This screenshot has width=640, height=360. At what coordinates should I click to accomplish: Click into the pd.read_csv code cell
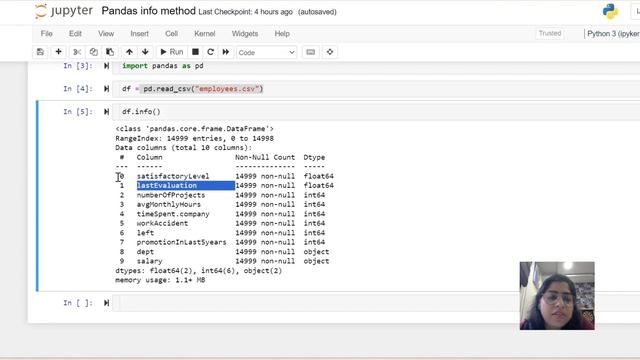(x=376, y=89)
